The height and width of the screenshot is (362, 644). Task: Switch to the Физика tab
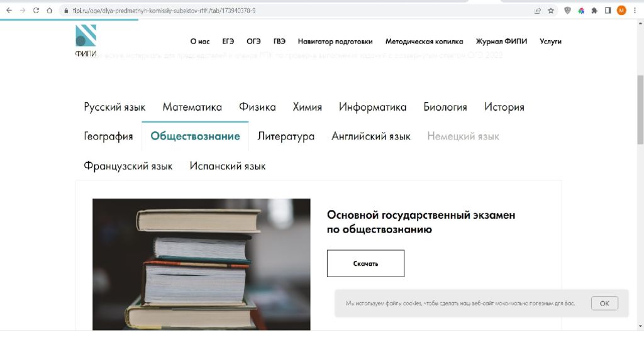[257, 107]
